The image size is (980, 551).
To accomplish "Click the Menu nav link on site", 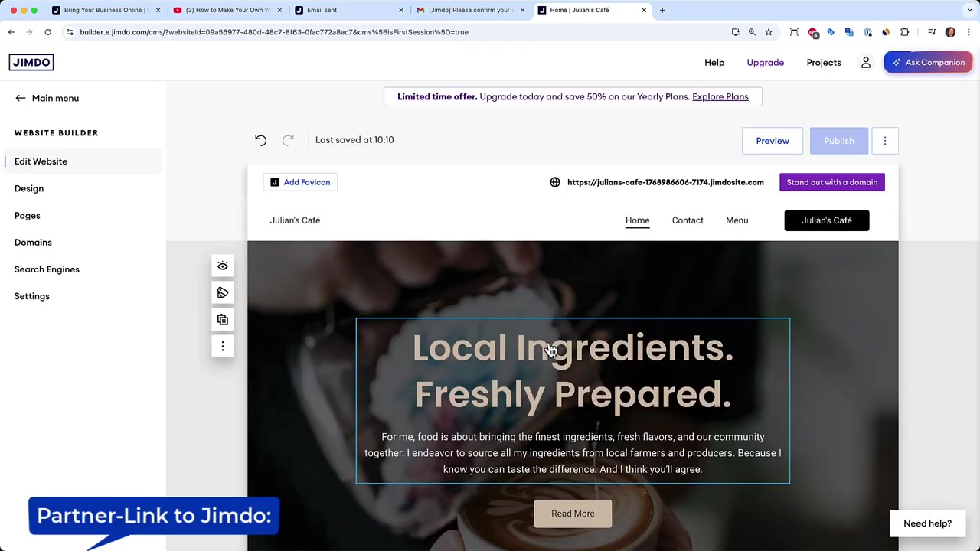I will [x=737, y=220].
